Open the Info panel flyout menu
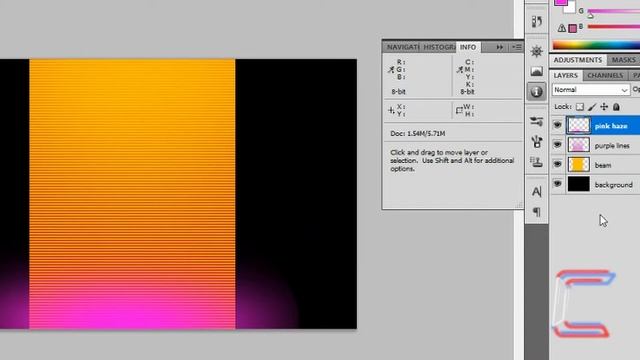Screen dimensions: 640x360 517,47
